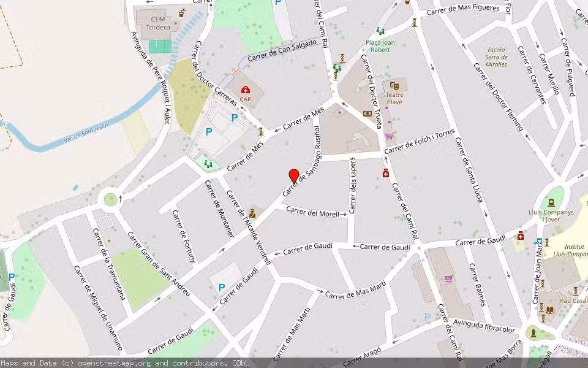Select the red map marker on Carrer de Santiago Rusiñol
This screenshot has width=588, height=368.
pyautogui.click(x=295, y=174)
